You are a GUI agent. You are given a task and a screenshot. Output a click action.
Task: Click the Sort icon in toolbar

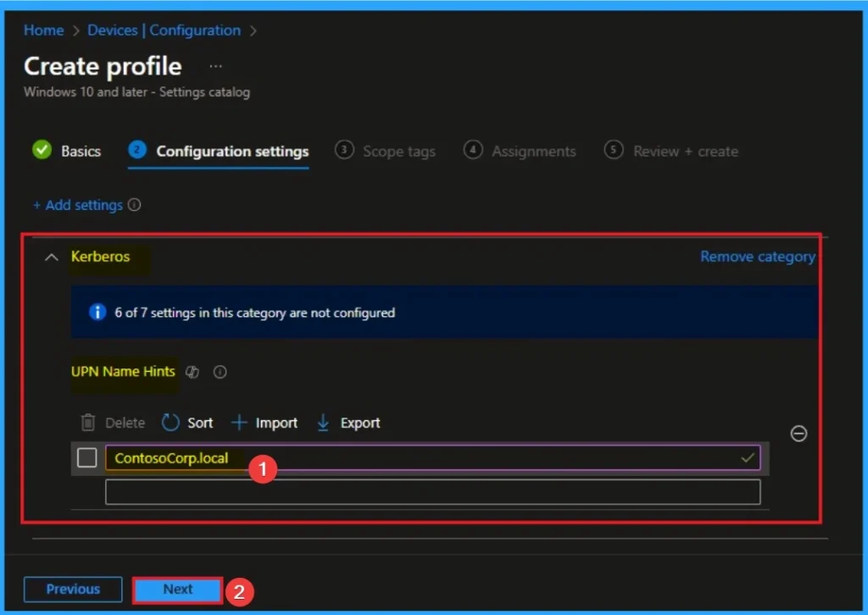(171, 423)
